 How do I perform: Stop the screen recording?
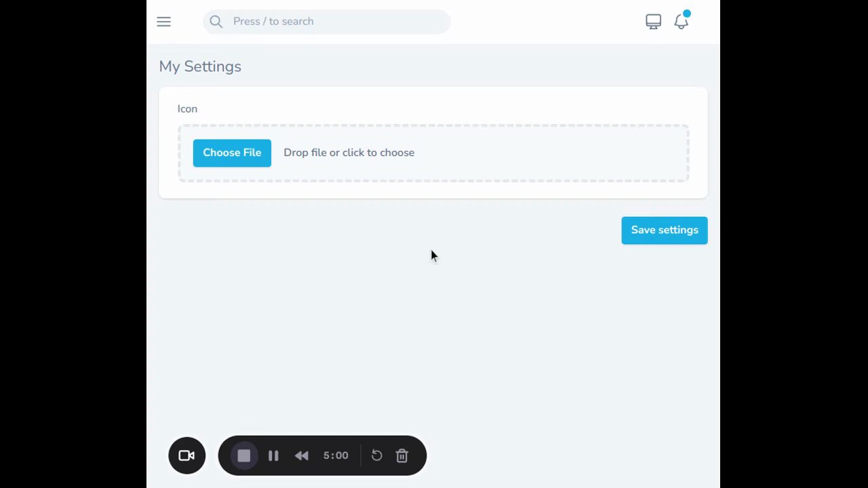pyautogui.click(x=244, y=455)
